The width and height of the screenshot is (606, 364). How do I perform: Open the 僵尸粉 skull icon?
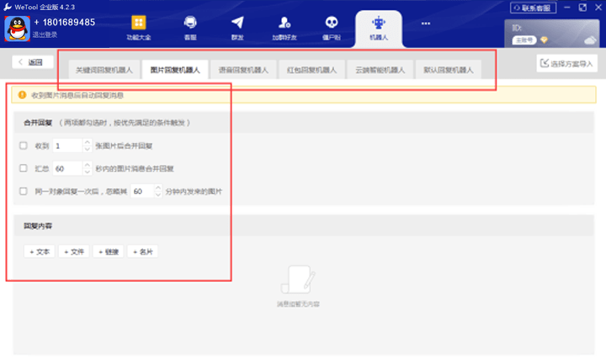(332, 23)
